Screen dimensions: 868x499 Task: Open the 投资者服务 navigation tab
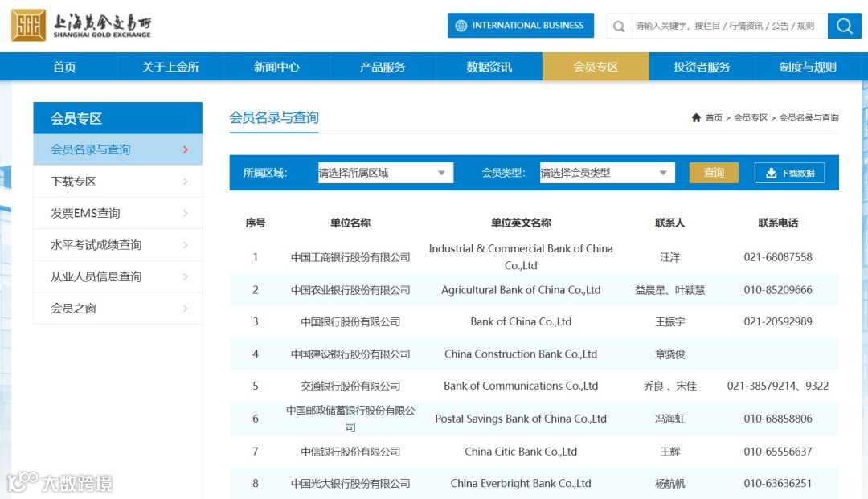(x=702, y=67)
